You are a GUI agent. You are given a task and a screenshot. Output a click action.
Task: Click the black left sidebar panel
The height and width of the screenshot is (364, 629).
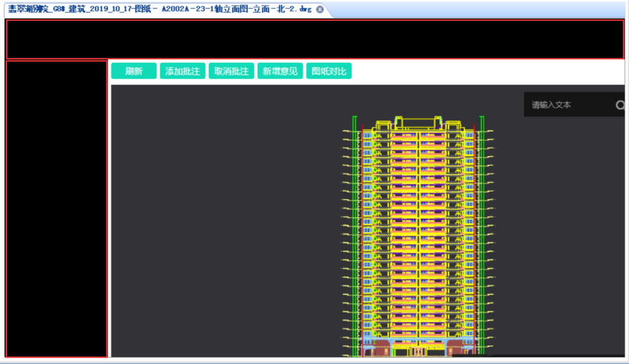(56, 208)
